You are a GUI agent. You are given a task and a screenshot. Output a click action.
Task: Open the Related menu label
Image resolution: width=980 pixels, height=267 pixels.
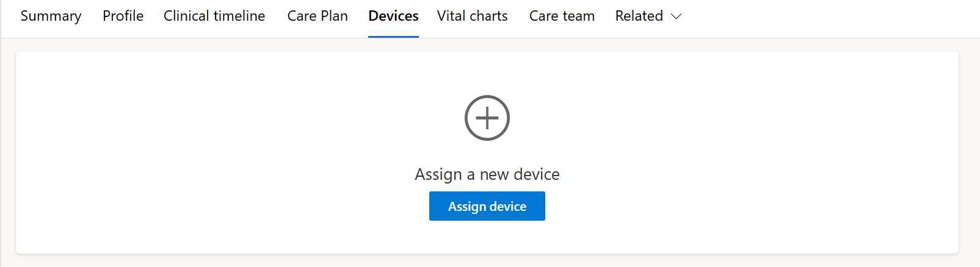tap(639, 16)
